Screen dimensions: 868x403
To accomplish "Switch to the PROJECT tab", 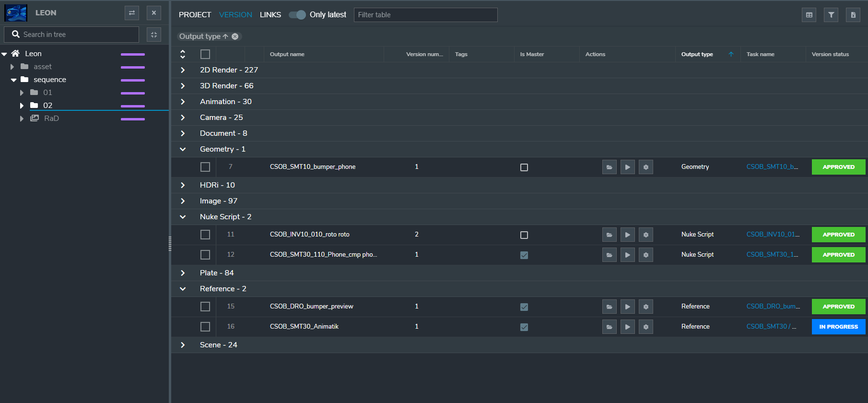I will [x=195, y=15].
